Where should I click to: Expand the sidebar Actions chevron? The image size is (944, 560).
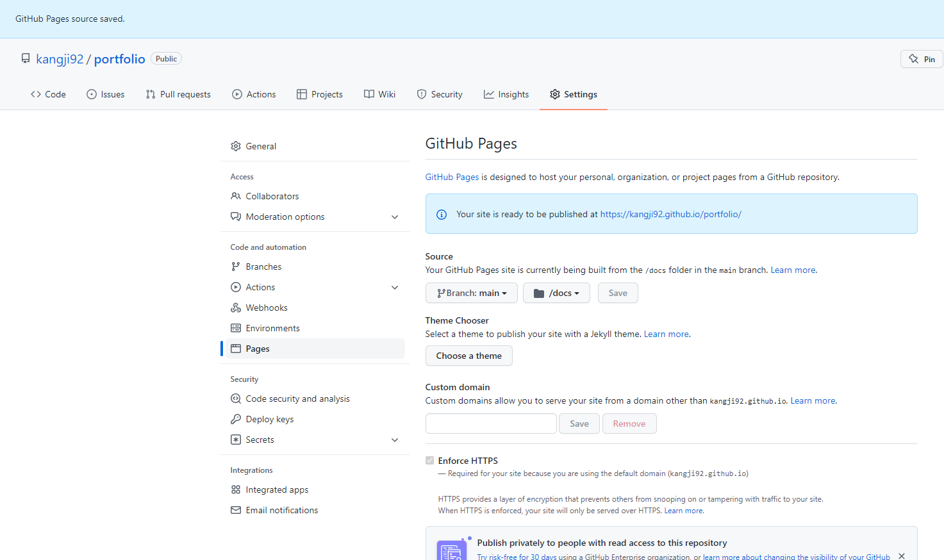(x=395, y=288)
